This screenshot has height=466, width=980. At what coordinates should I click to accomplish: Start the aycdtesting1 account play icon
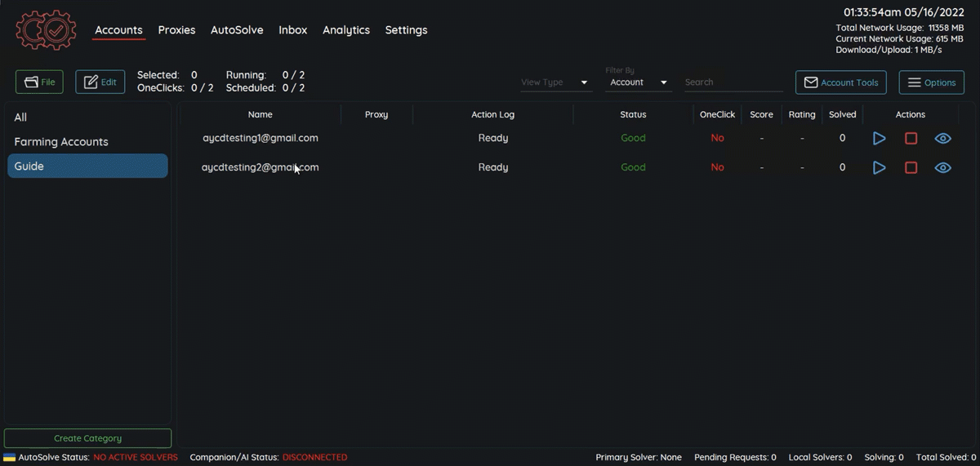pos(879,139)
